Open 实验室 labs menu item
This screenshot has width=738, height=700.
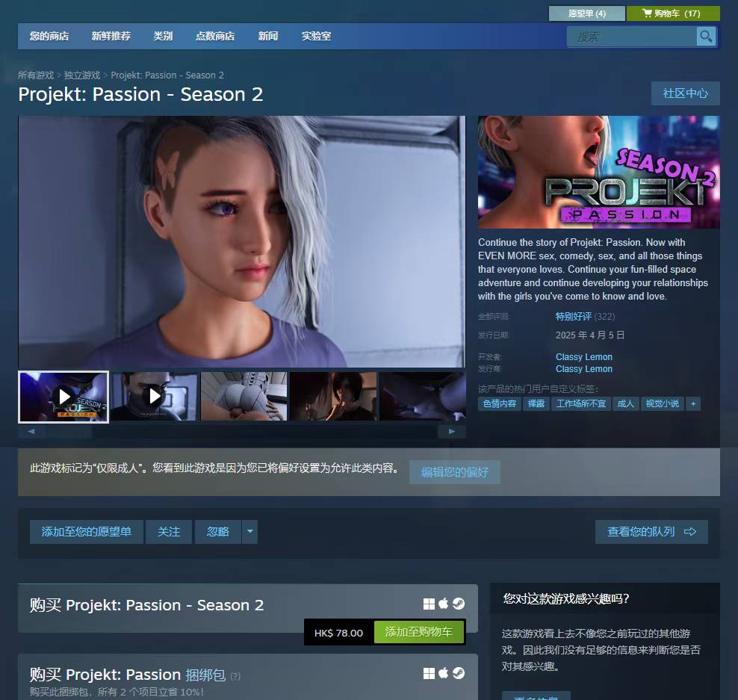click(316, 37)
